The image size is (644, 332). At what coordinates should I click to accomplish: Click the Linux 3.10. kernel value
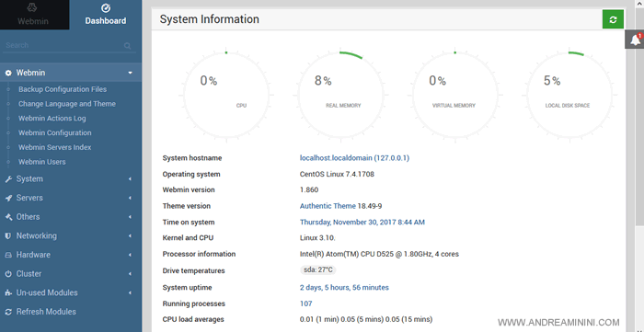317,237
